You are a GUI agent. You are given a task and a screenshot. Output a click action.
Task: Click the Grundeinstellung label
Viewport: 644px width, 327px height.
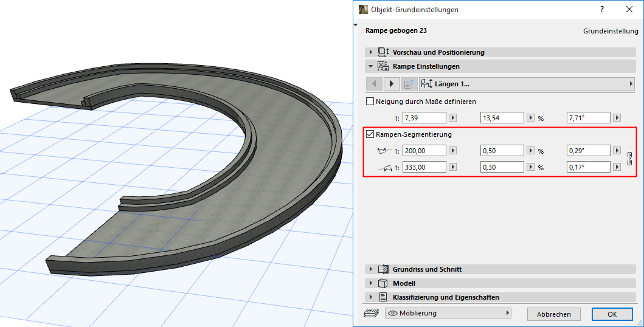point(611,31)
